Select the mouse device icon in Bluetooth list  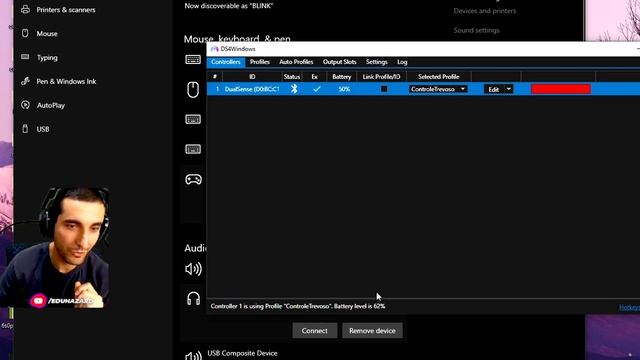[193, 89]
